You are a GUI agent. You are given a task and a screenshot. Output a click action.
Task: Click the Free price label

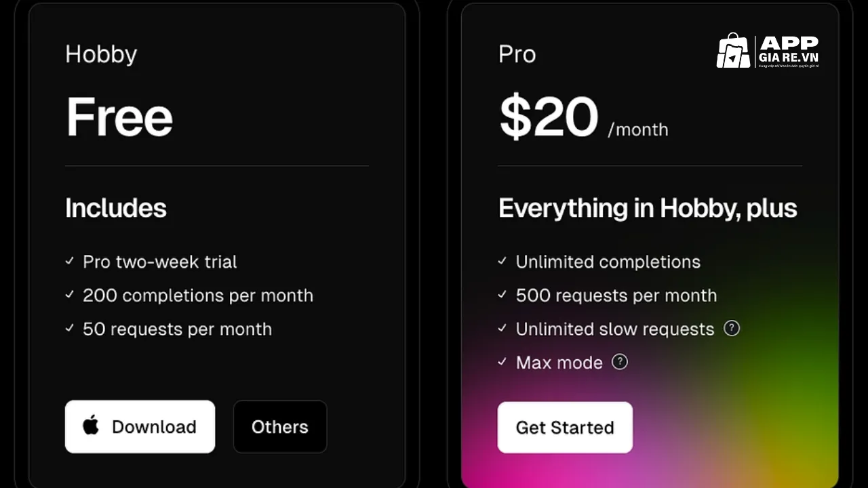coord(119,117)
